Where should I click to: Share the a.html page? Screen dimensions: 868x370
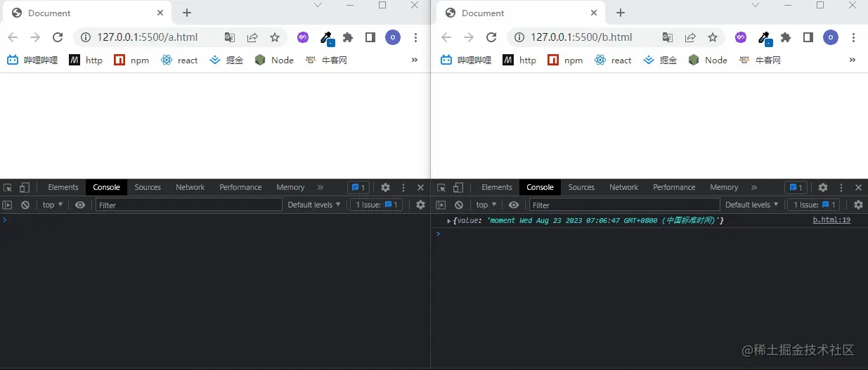coord(252,37)
